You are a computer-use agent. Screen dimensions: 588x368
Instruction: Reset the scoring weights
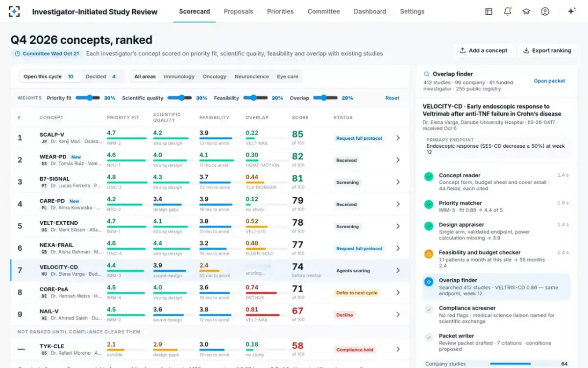(x=392, y=98)
